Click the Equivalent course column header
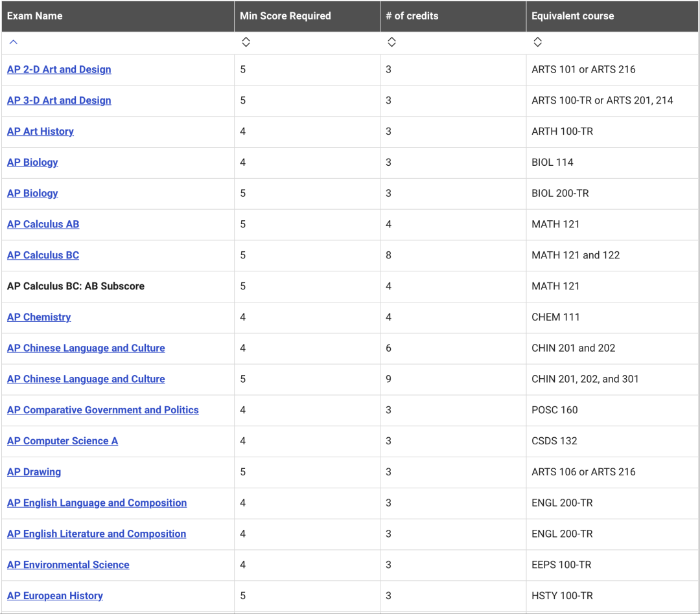This screenshot has width=700, height=614. click(612, 16)
